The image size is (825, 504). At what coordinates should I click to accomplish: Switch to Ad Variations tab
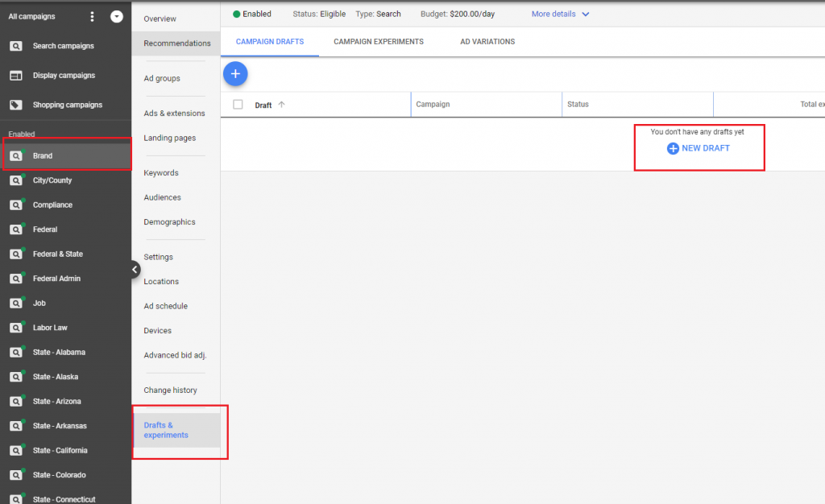tap(487, 42)
